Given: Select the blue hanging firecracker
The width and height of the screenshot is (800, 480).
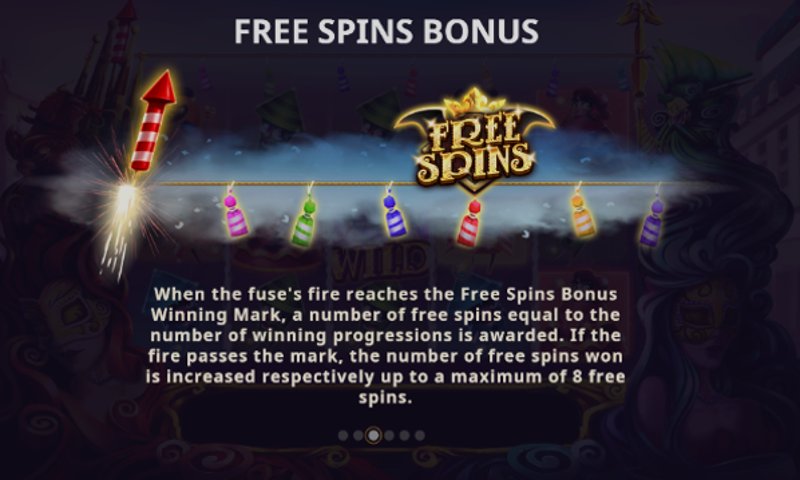Looking at the screenshot, I should pyautogui.click(x=394, y=214).
